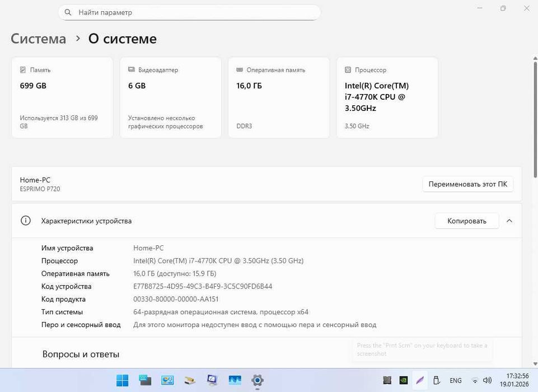Open the 'Память' 699 GB card
This screenshot has height=392, width=538.
click(62, 98)
